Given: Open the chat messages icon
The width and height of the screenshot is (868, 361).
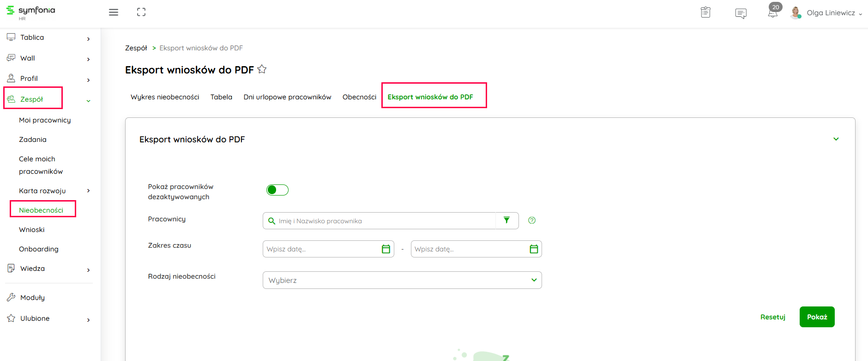Looking at the screenshot, I should tap(741, 13).
